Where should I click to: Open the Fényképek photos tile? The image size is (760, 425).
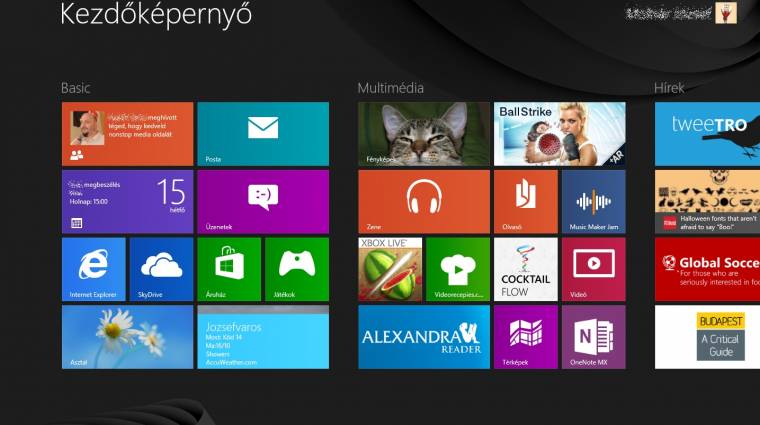(424, 134)
